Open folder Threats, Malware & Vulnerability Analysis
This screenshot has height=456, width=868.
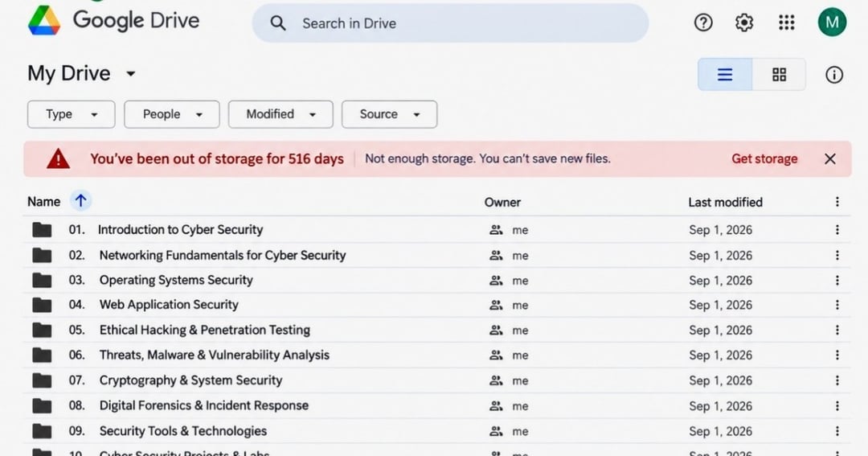pos(215,355)
